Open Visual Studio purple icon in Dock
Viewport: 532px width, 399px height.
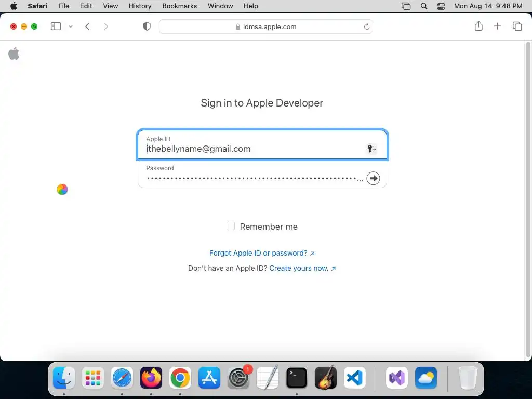[x=397, y=378]
